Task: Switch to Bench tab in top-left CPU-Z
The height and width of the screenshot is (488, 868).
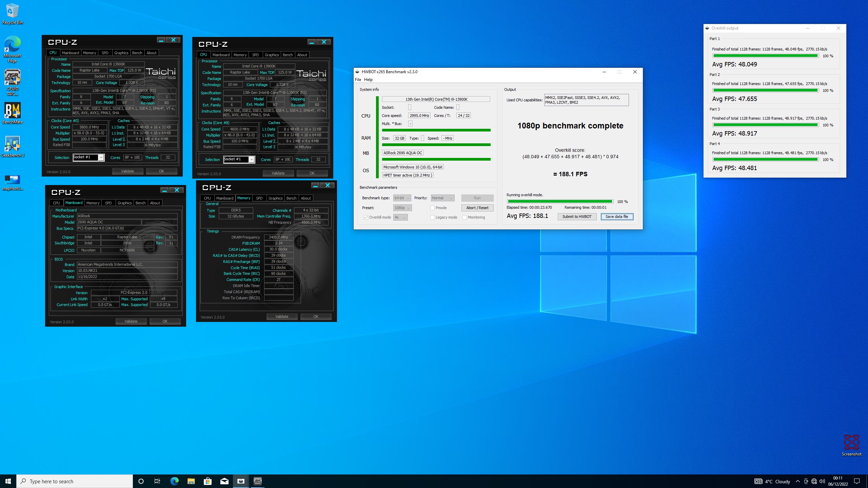Action: coord(137,53)
